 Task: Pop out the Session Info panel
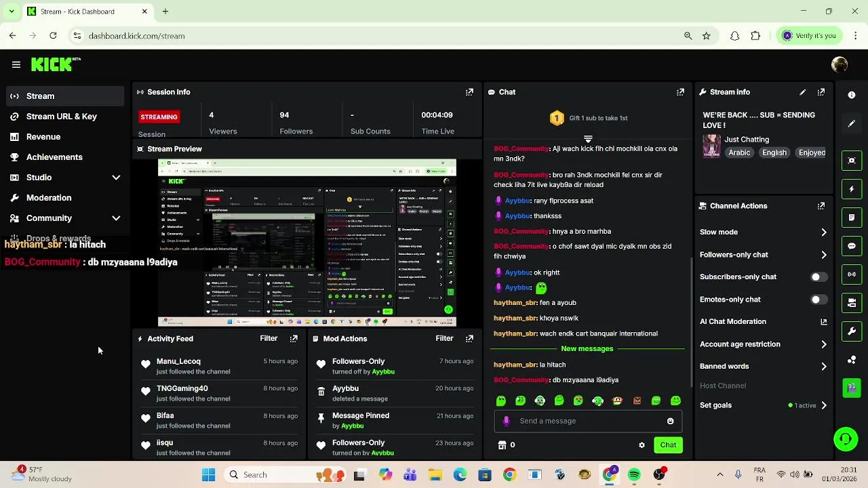469,92
